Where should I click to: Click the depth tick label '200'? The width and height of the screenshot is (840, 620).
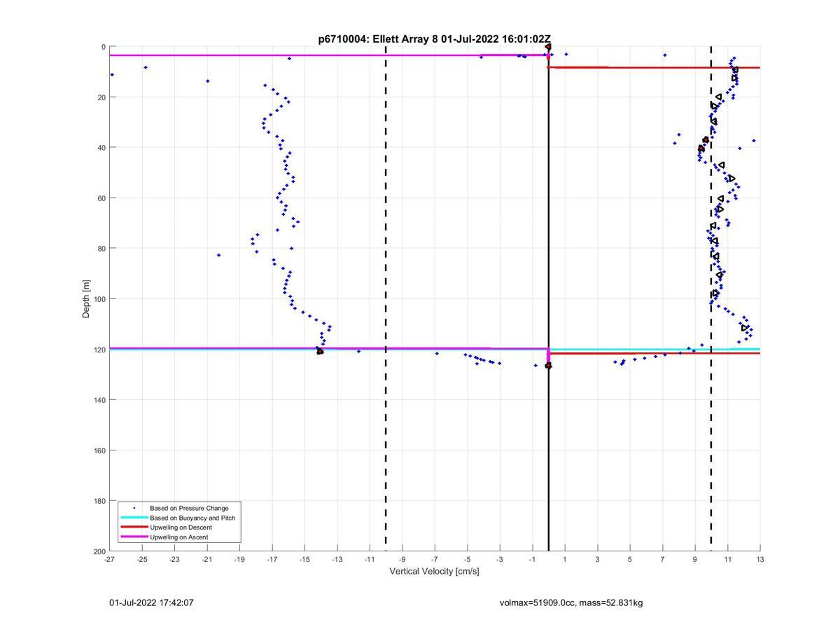click(x=99, y=551)
